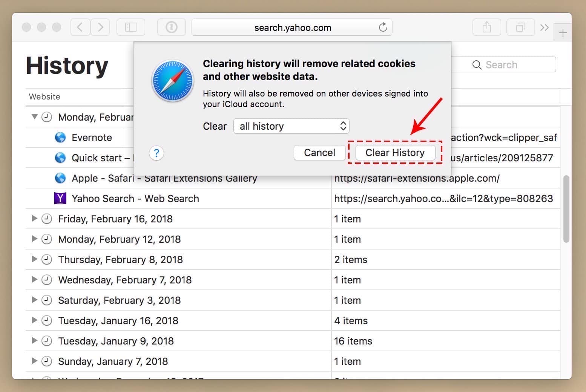
Task: Open the Share toolbar icon
Action: point(487,27)
